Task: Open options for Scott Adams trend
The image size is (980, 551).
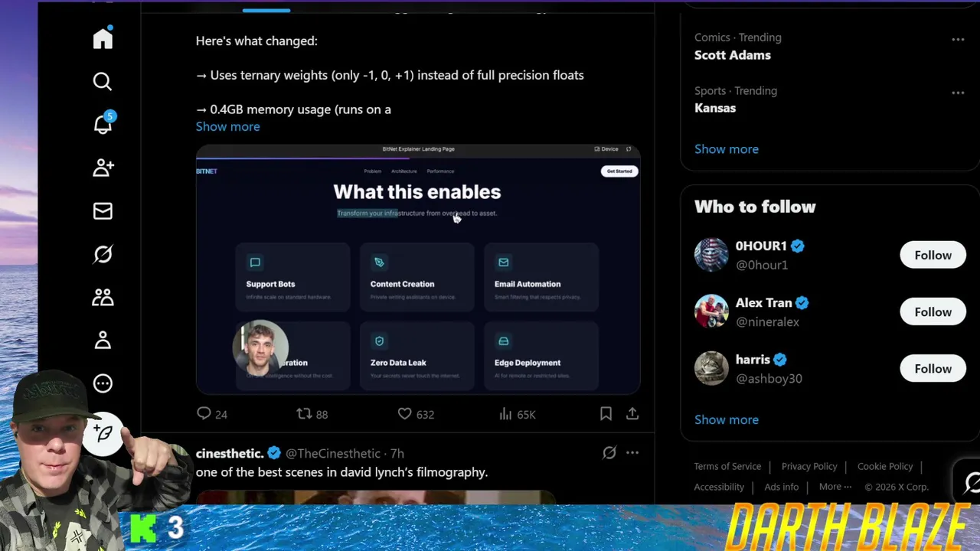Action: click(958, 39)
